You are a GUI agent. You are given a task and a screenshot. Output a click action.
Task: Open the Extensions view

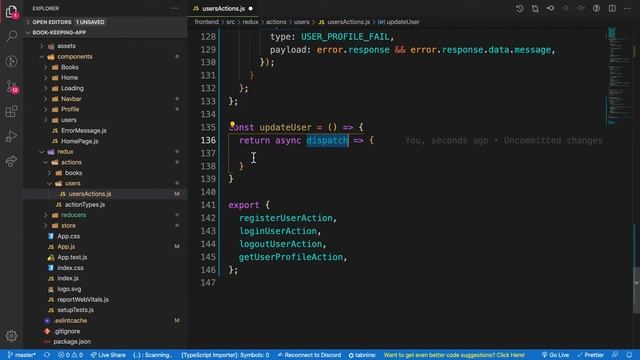(x=11, y=111)
